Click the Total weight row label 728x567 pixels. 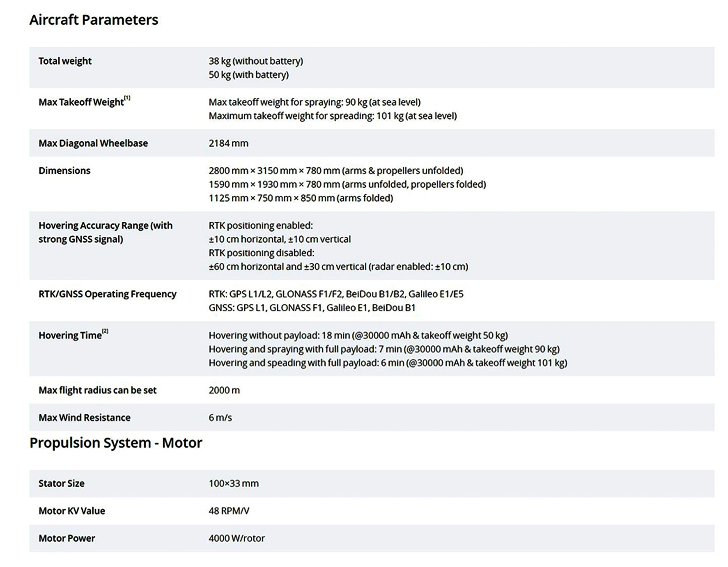pos(65,61)
